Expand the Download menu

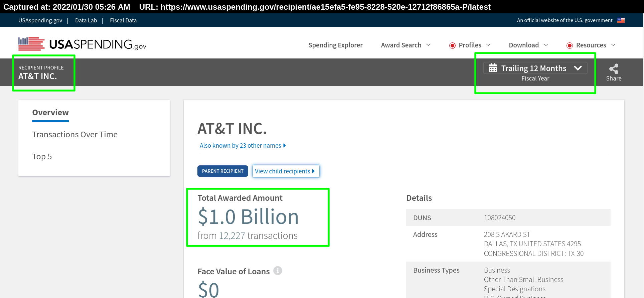click(x=528, y=45)
